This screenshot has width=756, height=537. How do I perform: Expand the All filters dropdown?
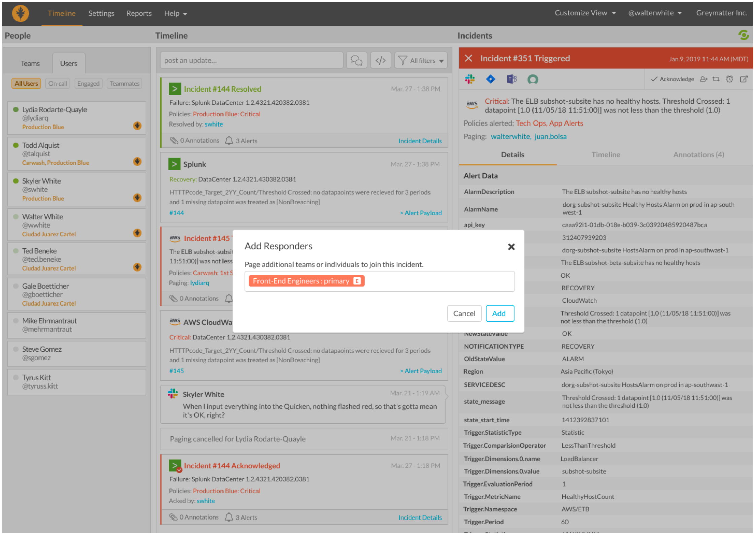pos(420,60)
